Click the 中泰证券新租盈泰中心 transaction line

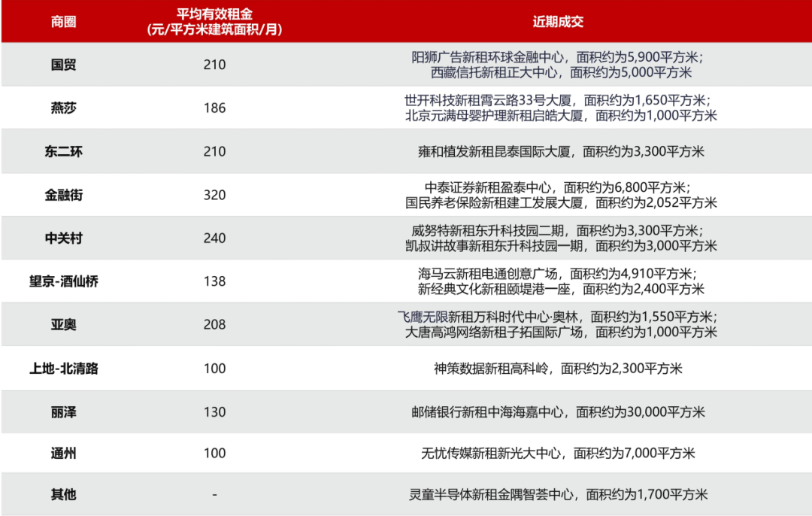pyautogui.click(x=558, y=187)
